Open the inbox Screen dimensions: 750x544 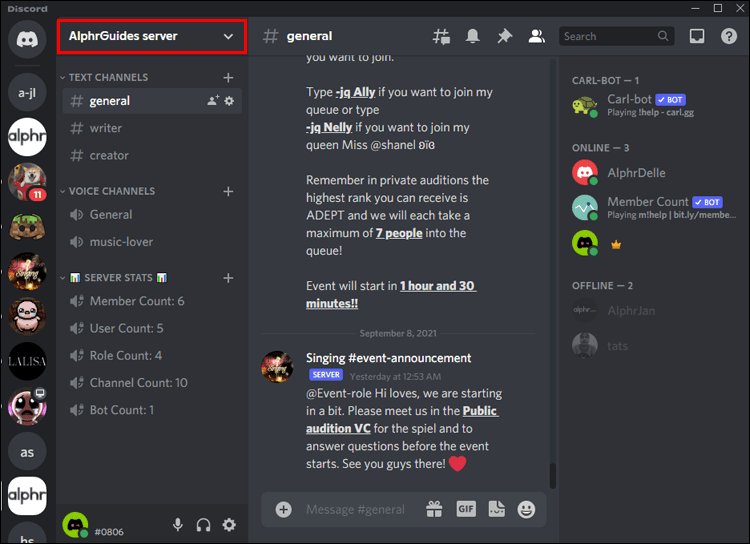tap(696, 36)
